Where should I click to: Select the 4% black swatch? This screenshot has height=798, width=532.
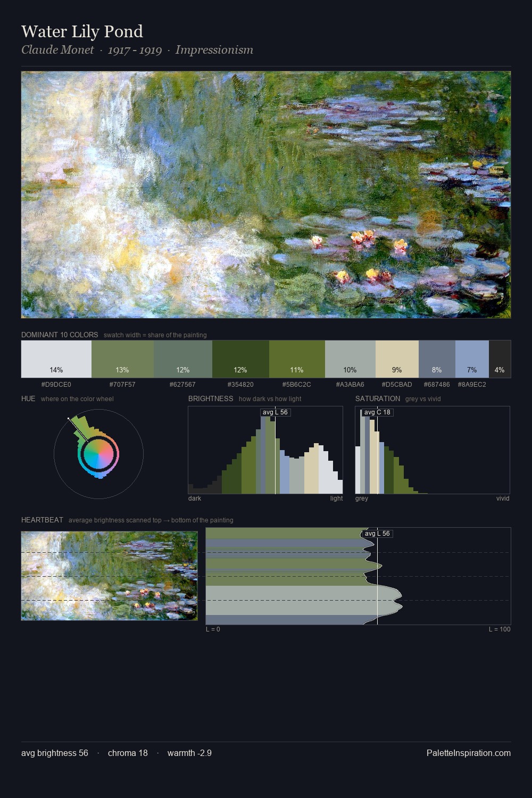500,359
